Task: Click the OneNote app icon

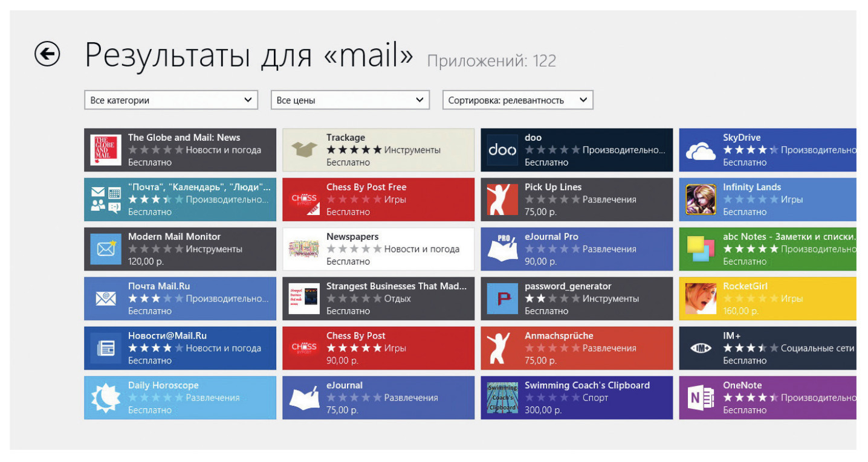Action: pos(701,398)
